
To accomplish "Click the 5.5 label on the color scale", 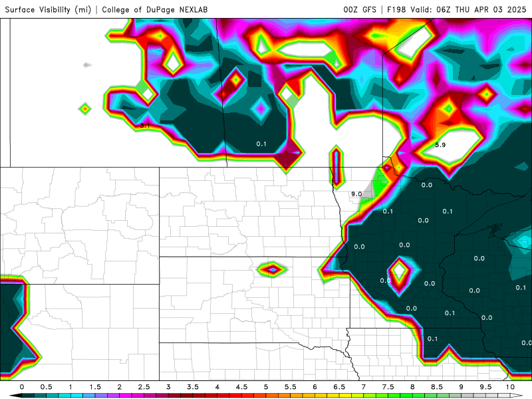I will (291, 387).
